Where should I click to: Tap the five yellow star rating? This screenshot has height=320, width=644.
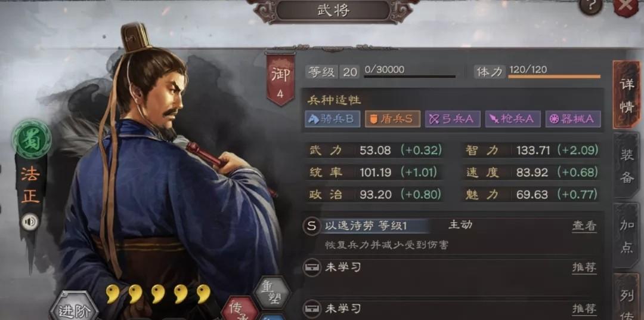[x=158, y=294]
